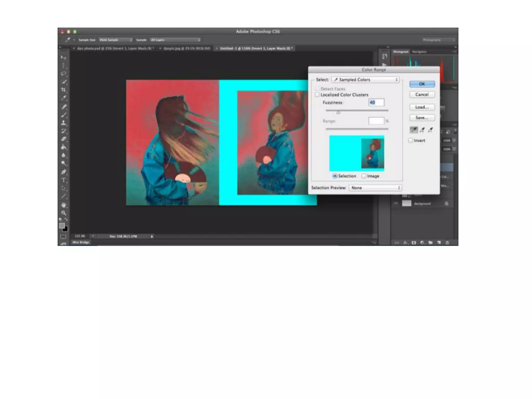Click the Cancel button
The height and width of the screenshot is (399, 532).
click(422, 95)
